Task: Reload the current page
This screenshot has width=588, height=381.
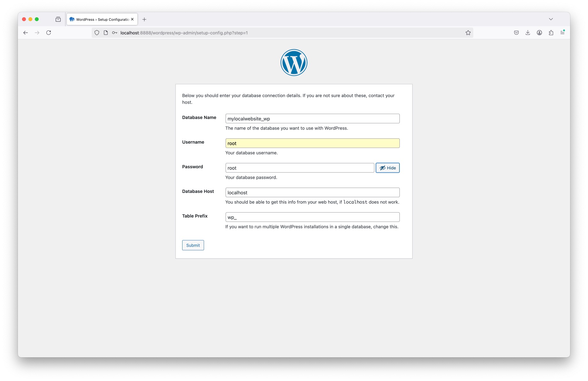Action: click(x=49, y=33)
